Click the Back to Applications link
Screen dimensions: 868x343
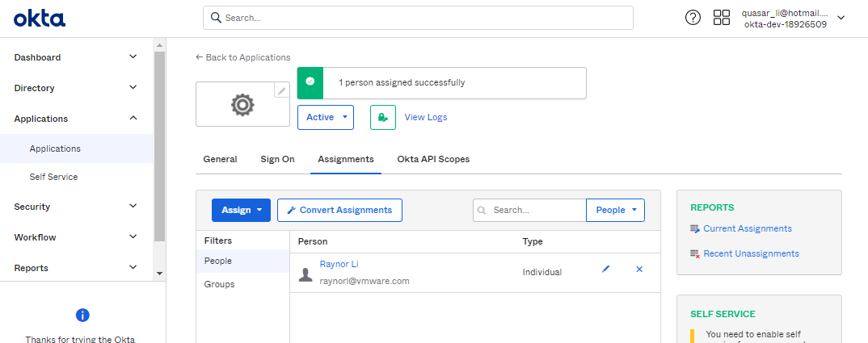click(243, 57)
